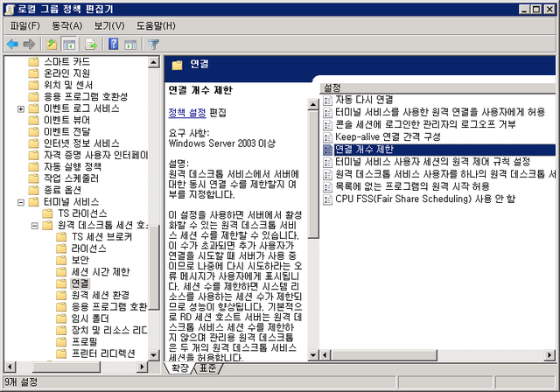The image size is (560, 392).
Task: Click the tree pane horizontal scrollbar thumb
Action: point(66,367)
